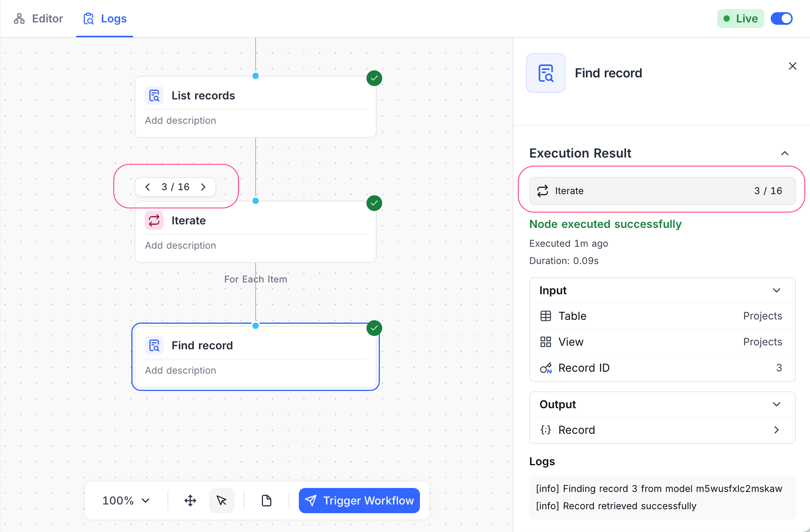Expand the Record output row
The image size is (810, 532).
[x=776, y=430]
